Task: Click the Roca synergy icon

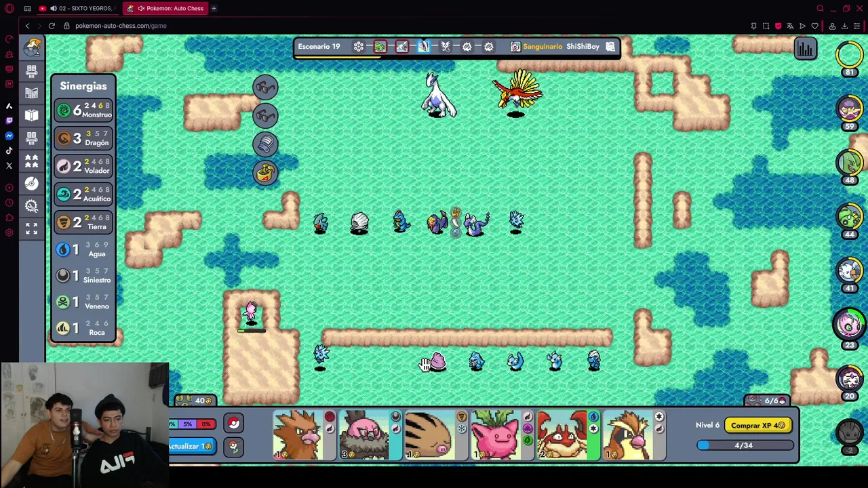Action: (63, 328)
